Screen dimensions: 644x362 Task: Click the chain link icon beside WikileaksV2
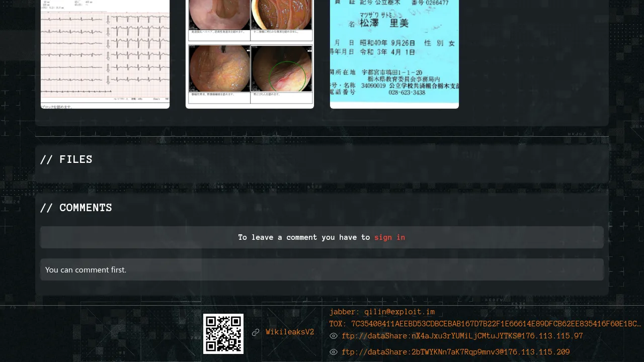(256, 332)
